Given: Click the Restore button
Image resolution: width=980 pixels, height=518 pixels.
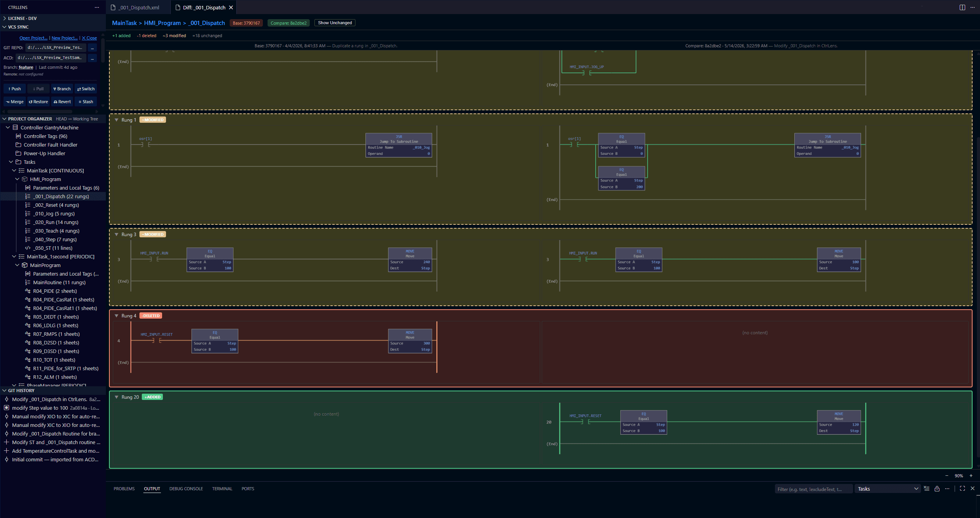Looking at the screenshot, I should pos(38,102).
